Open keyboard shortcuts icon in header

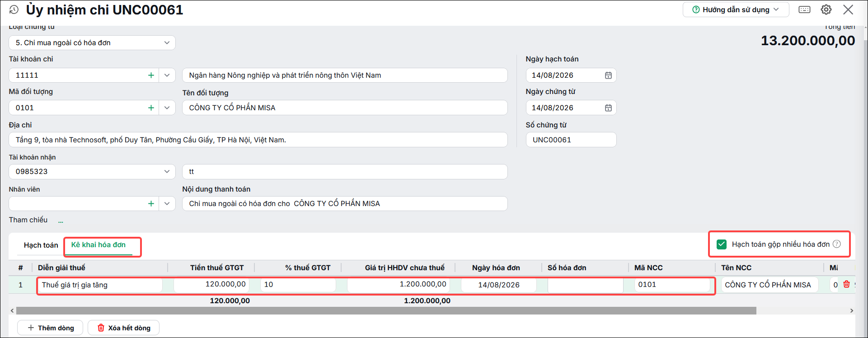coord(804,9)
